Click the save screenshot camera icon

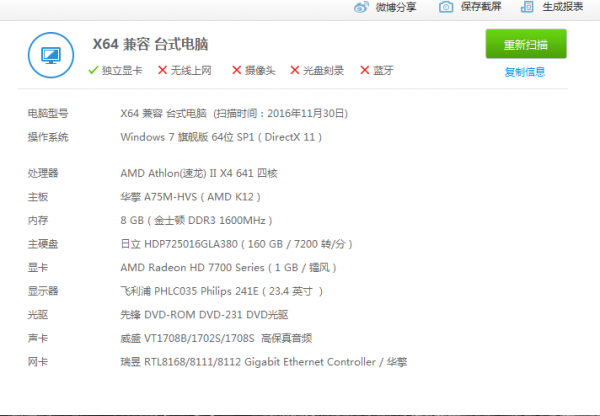446,7
